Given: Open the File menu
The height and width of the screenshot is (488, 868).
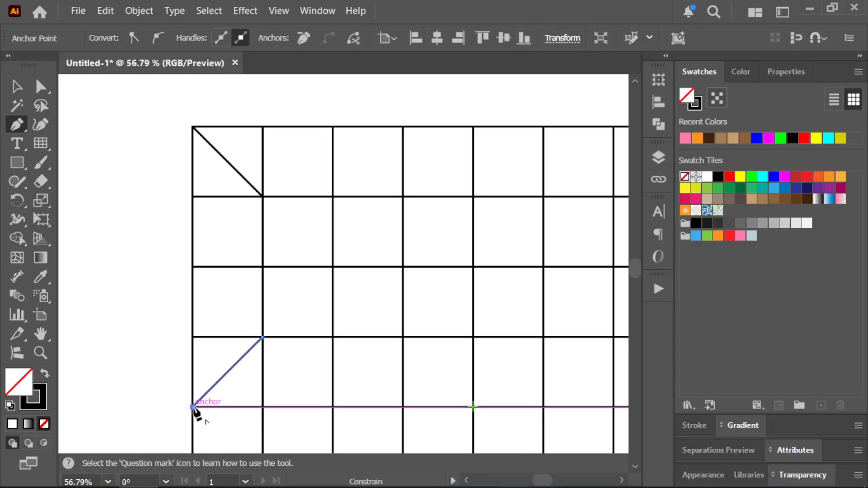Looking at the screenshot, I should pyautogui.click(x=78, y=11).
